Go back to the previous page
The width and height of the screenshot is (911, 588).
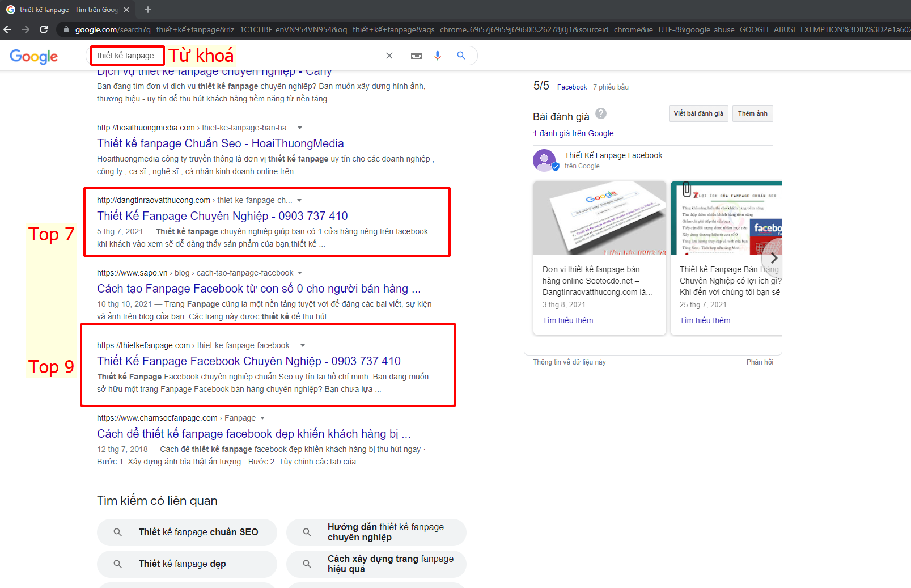tap(8, 29)
